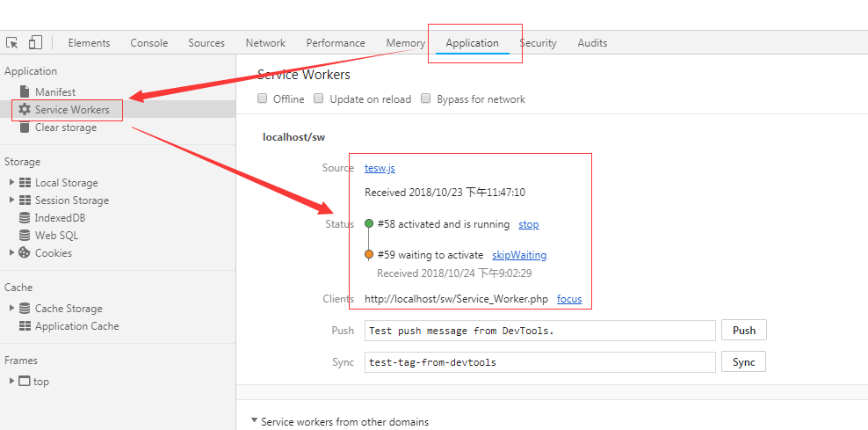
Task: Click the Local Storage grid icon
Action: pos(25,182)
